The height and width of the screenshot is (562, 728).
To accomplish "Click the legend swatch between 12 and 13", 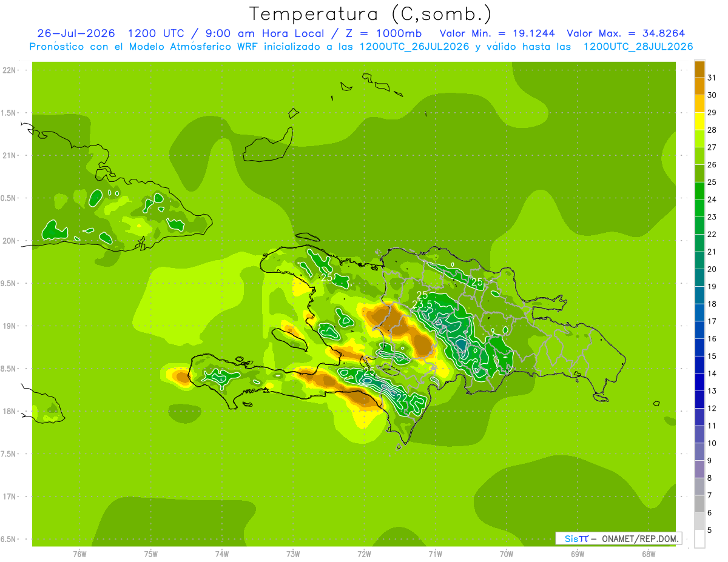I will click(x=699, y=400).
